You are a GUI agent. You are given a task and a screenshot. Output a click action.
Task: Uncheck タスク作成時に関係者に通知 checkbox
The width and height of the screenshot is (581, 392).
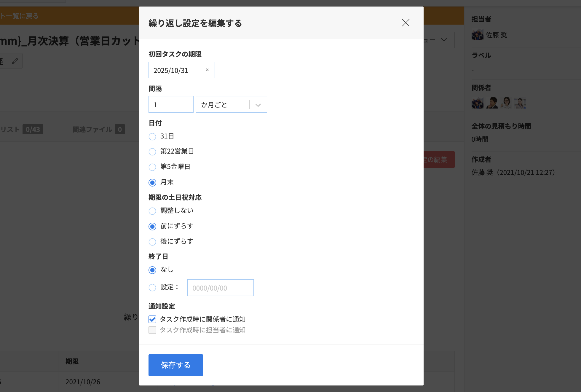(152, 319)
